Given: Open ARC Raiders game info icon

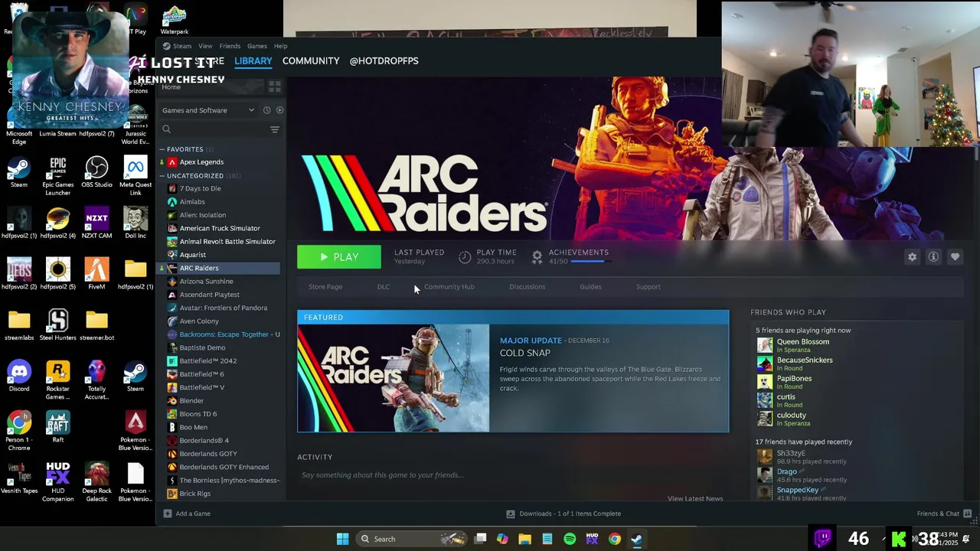Looking at the screenshot, I should pyautogui.click(x=933, y=257).
